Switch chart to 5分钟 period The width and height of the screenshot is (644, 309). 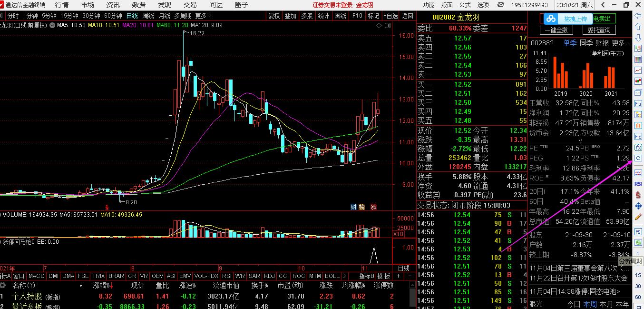click(49, 16)
